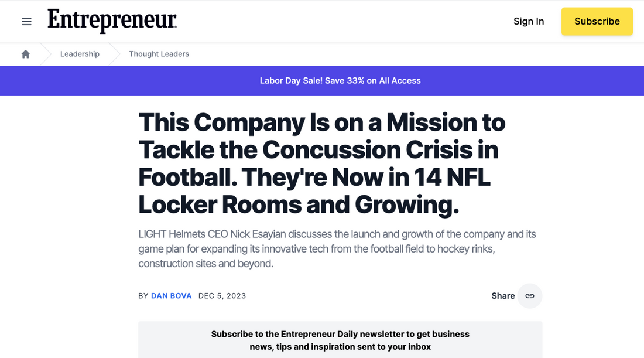Click the "BY" label before the author name

coord(143,296)
